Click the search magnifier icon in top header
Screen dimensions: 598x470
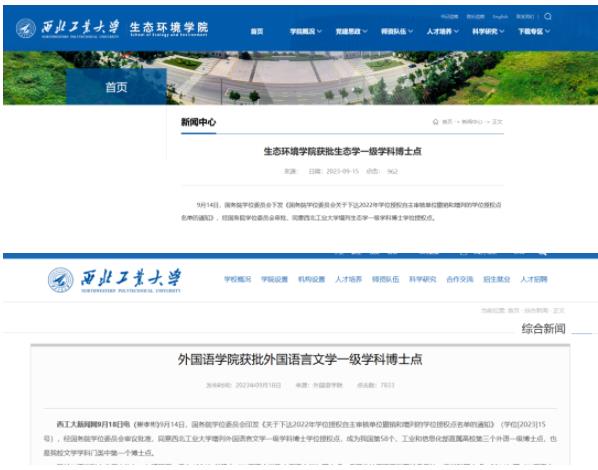(x=548, y=16)
